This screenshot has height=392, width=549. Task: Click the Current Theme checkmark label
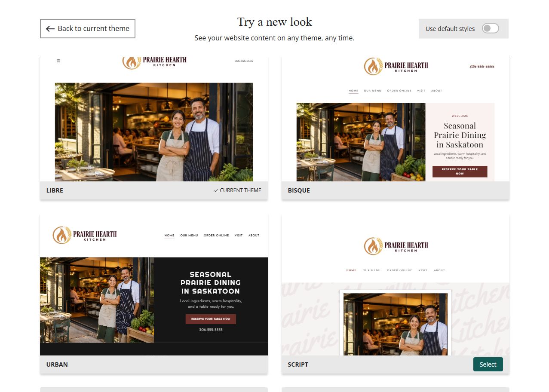tap(237, 190)
